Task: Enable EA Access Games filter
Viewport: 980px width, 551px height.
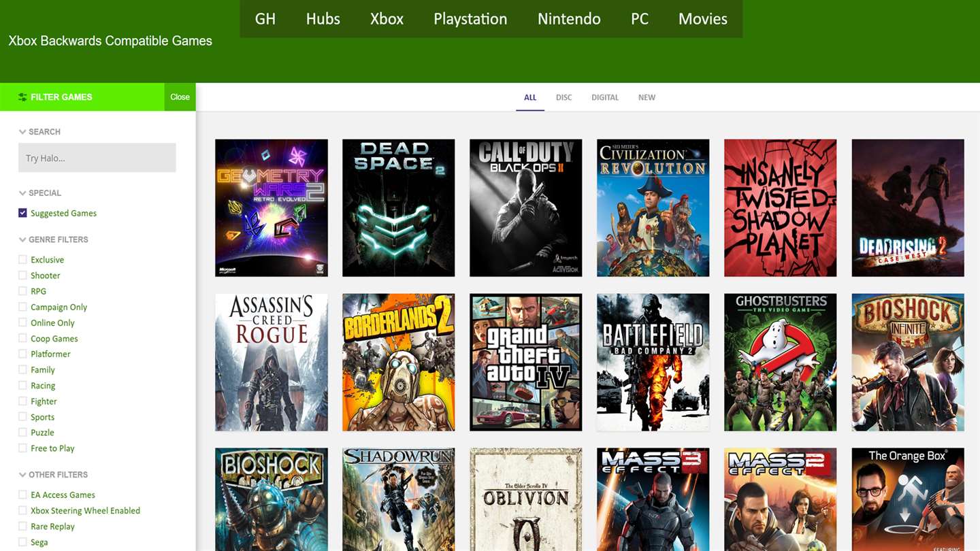Action: [22, 495]
